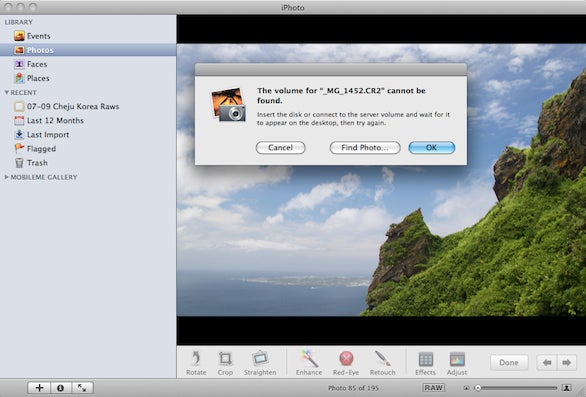Image resolution: width=586 pixels, height=397 pixels.
Task: Click the Trash can icon
Action: point(19,163)
